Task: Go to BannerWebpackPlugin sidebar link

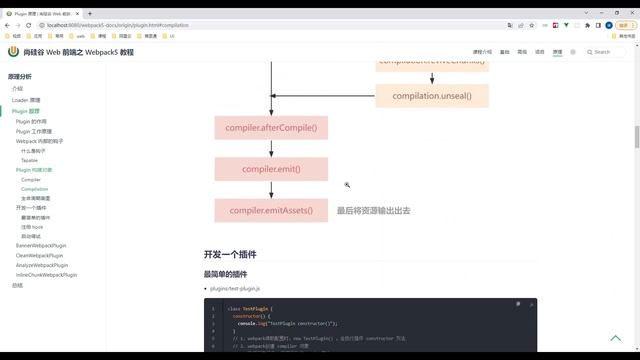Action: pyautogui.click(x=41, y=246)
